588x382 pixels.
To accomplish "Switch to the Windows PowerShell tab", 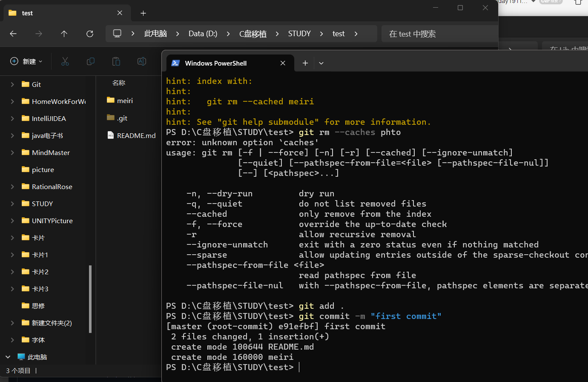I will (x=229, y=63).
